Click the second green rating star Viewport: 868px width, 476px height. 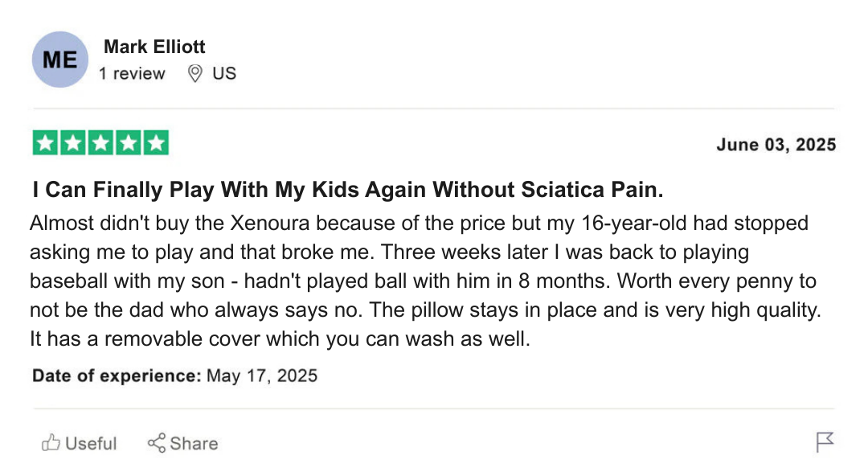73,143
